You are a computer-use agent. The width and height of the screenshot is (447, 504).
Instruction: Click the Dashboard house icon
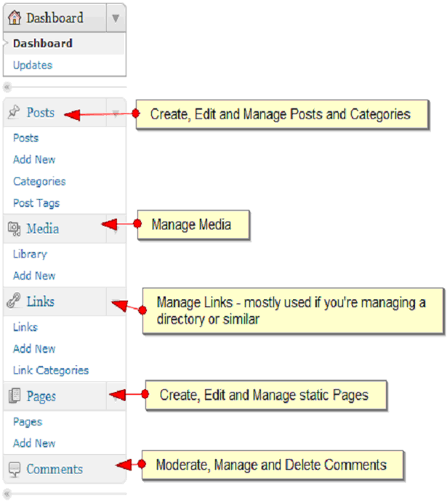(x=15, y=17)
